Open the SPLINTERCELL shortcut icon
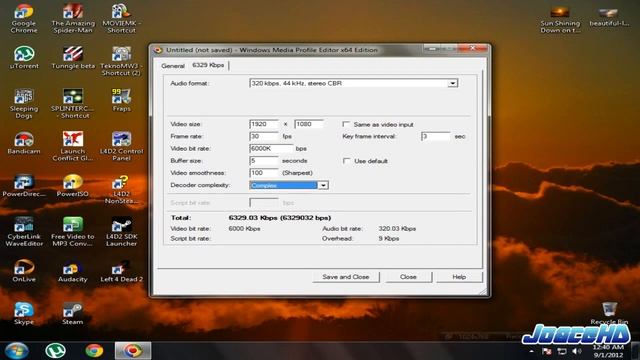 [73, 104]
